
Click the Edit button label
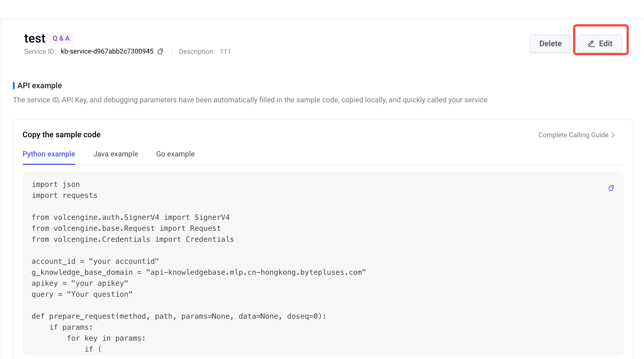click(x=605, y=44)
